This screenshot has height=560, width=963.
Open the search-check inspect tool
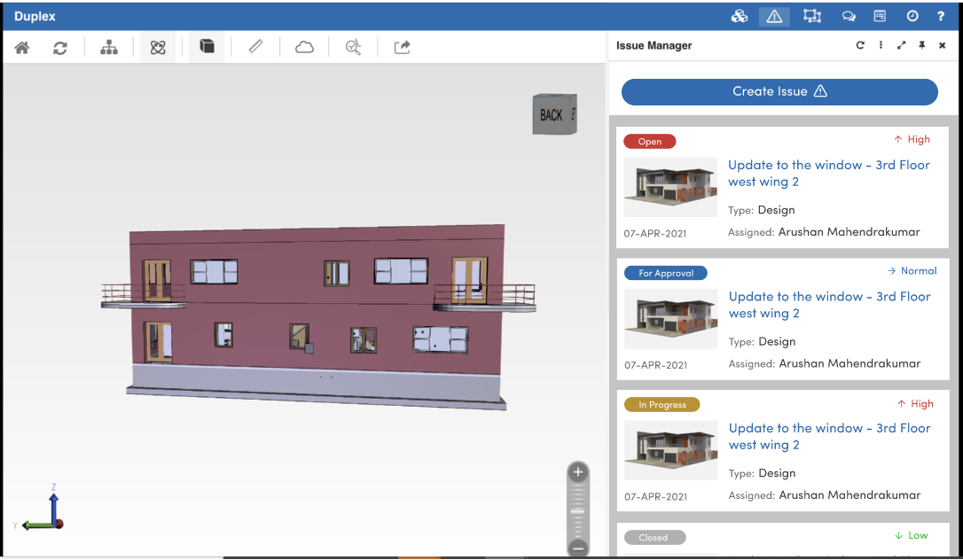353,47
